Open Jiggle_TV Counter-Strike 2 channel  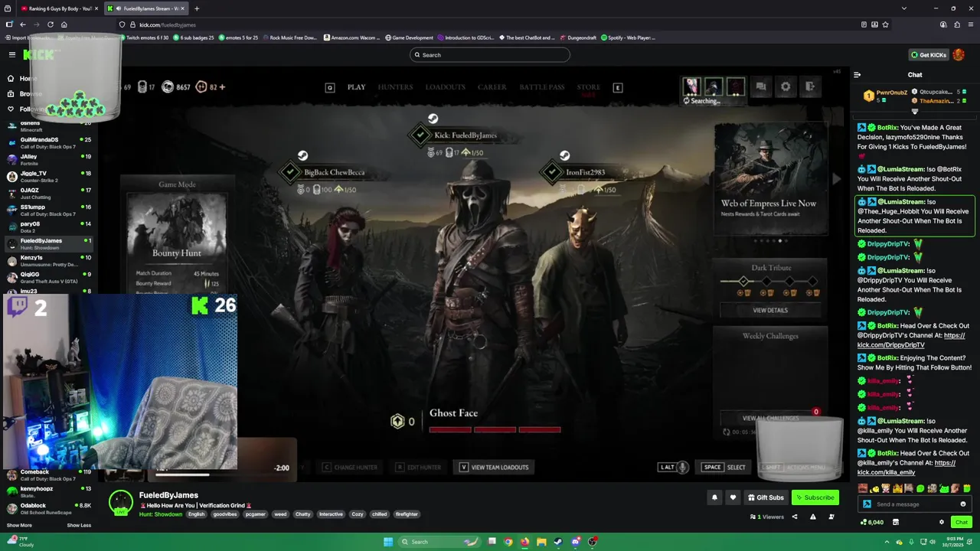point(47,177)
